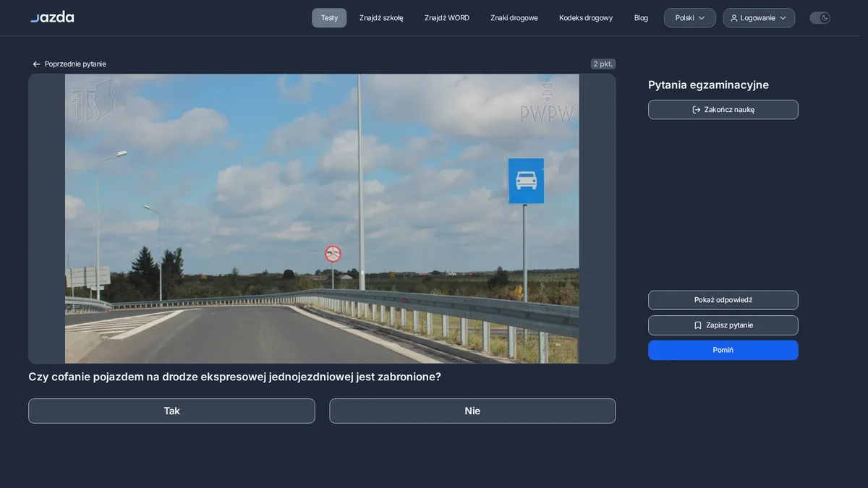Open the Jazda logo homepage
Screen dimensions: 868x488
tap(52, 17)
